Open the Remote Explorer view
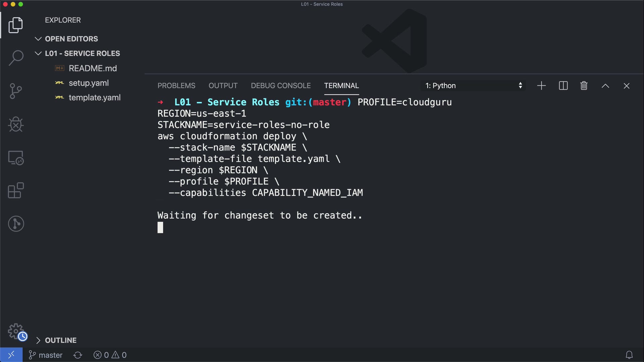The height and width of the screenshot is (362, 644). [16, 158]
